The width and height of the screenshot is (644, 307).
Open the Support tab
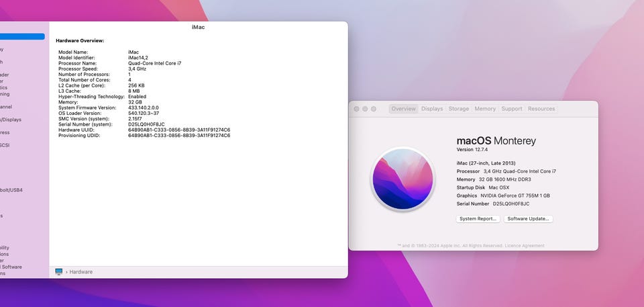512,109
